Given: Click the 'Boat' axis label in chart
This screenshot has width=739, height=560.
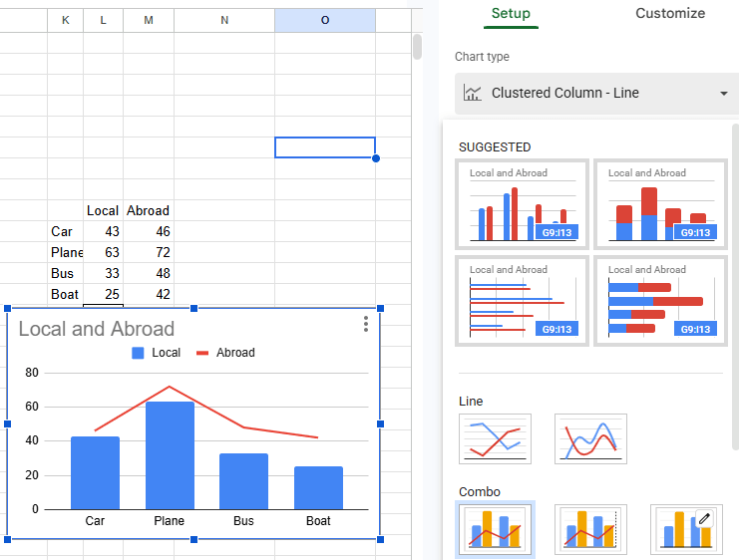Looking at the screenshot, I should click(318, 521).
